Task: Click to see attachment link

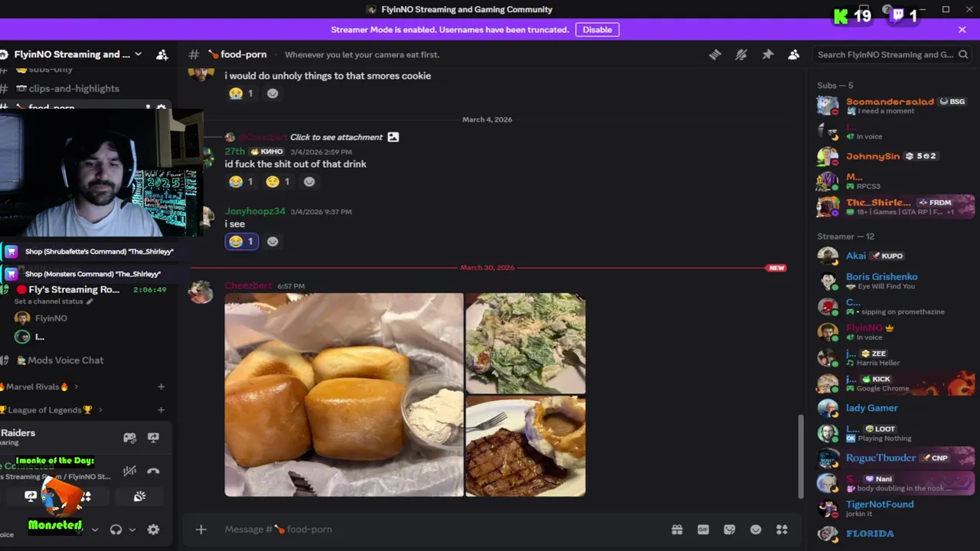Action: pyautogui.click(x=336, y=137)
